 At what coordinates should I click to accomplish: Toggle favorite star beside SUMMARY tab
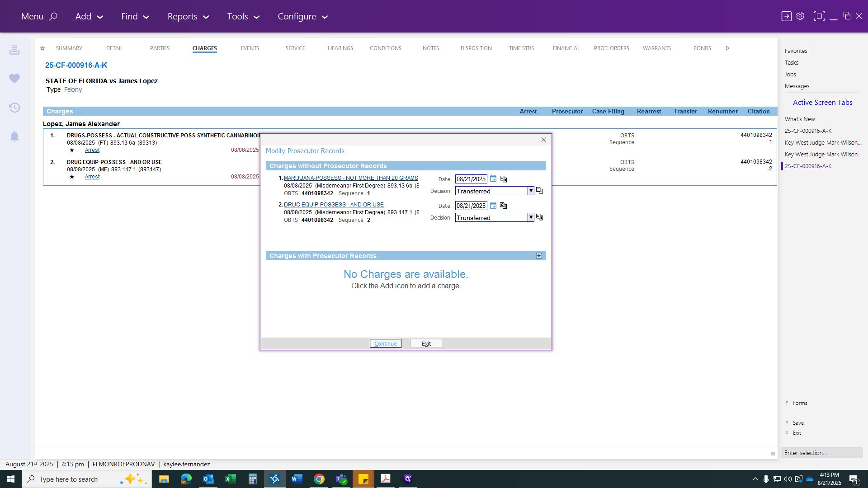click(42, 48)
